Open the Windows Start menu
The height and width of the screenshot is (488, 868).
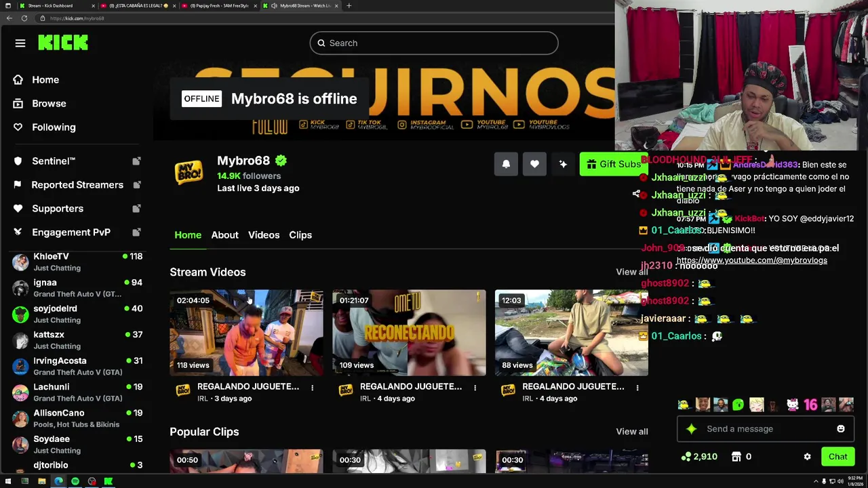point(8,482)
